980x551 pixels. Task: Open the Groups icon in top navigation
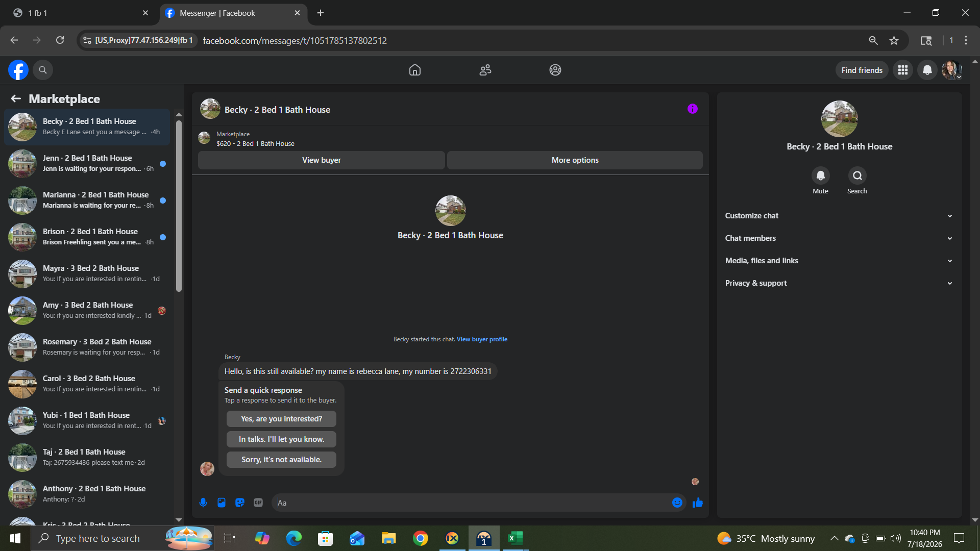pos(555,70)
